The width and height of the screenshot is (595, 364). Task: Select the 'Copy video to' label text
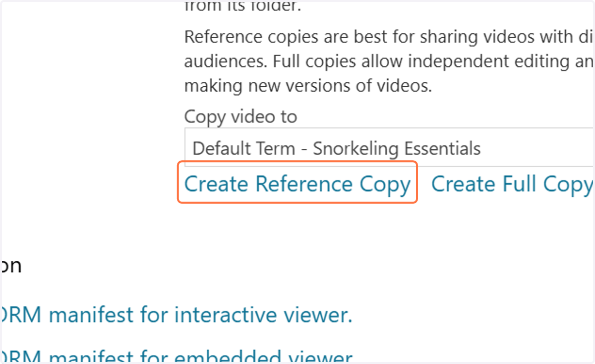click(240, 117)
